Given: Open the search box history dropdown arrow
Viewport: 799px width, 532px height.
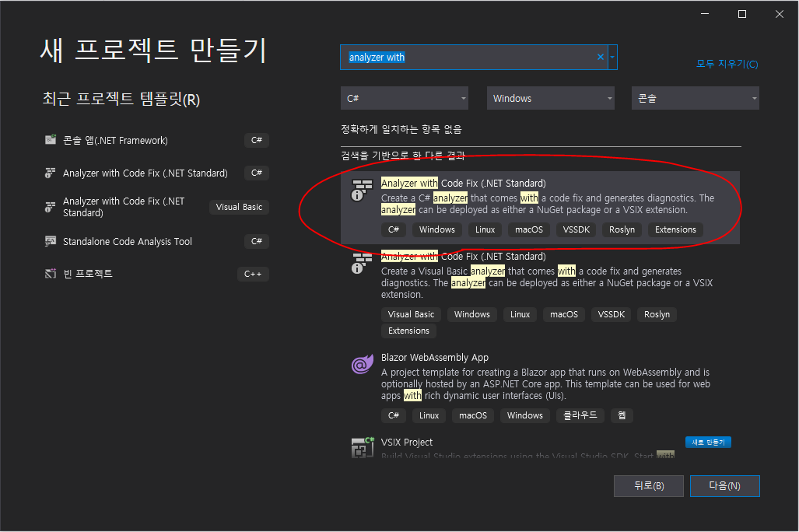Looking at the screenshot, I should (x=612, y=57).
